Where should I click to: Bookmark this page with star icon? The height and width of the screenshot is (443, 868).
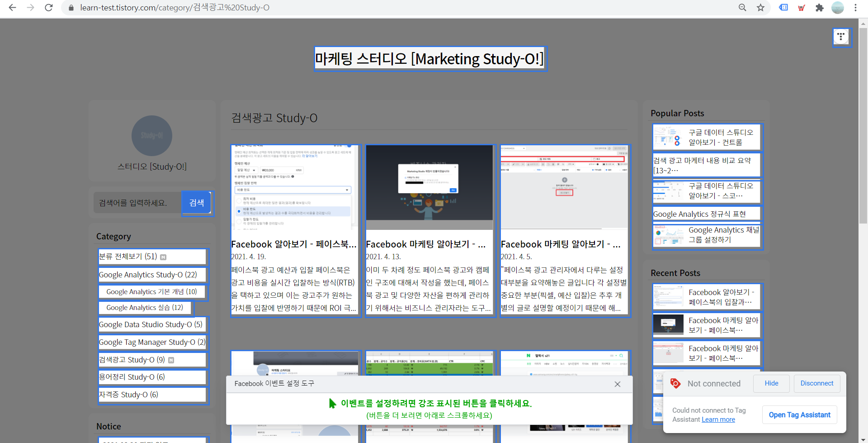pyautogui.click(x=761, y=8)
